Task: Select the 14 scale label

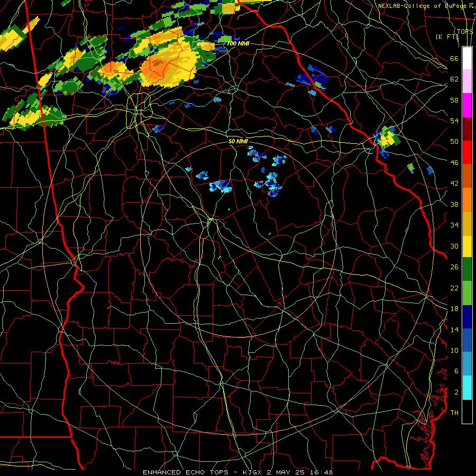Action: [454, 329]
